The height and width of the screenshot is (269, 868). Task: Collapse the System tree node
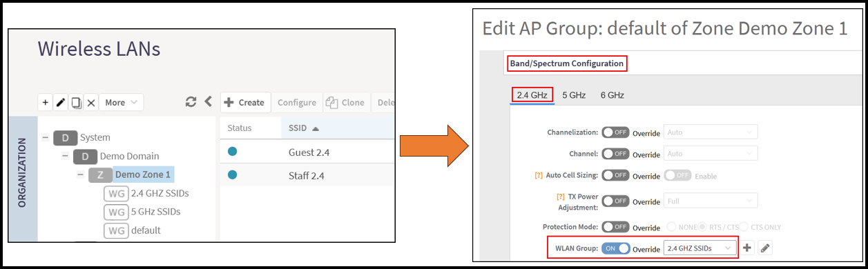point(45,138)
